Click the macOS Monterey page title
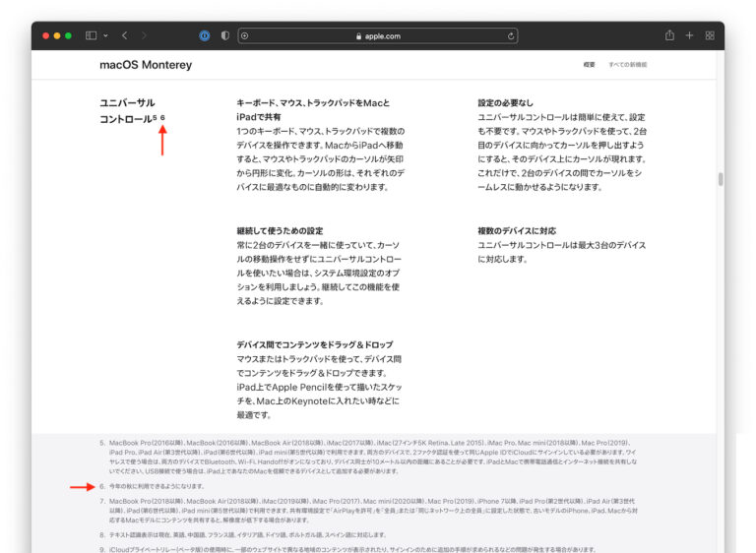This screenshot has height=553, width=756. tap(146, 65)
